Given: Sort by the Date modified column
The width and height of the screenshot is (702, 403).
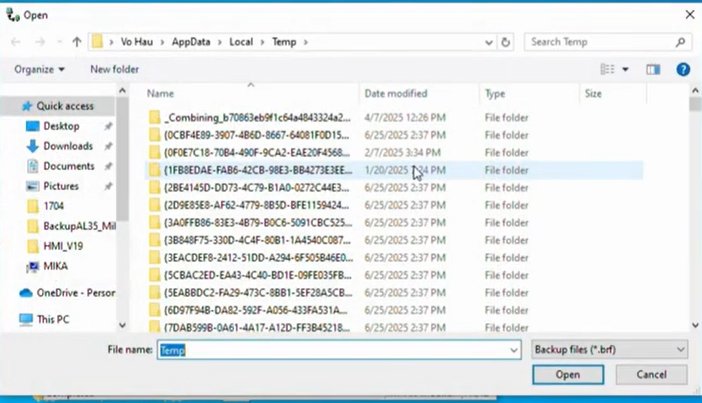Looking at the screenshot, I should pos(396,93).
